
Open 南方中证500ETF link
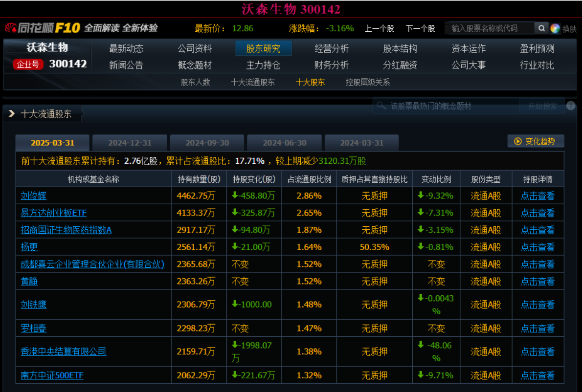tap(52, 375)
